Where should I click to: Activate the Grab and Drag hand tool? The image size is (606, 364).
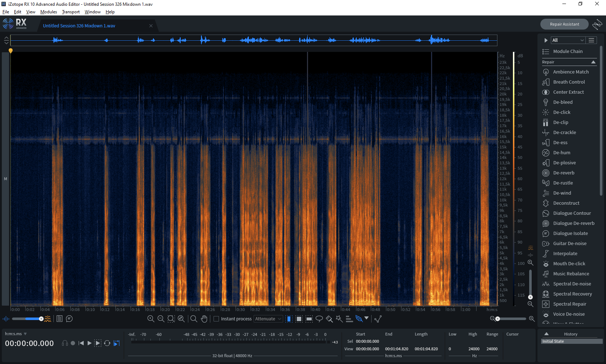tap(204, 319)
